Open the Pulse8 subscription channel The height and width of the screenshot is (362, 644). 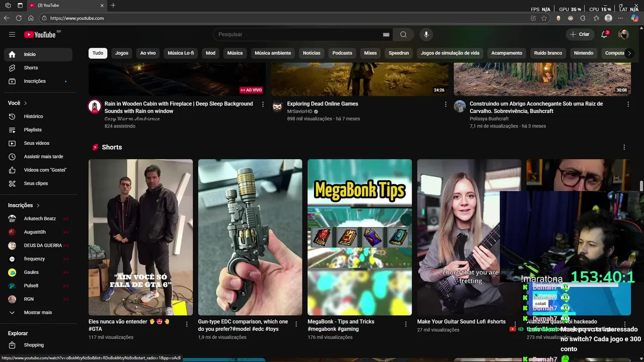click(x=38, y=286)
